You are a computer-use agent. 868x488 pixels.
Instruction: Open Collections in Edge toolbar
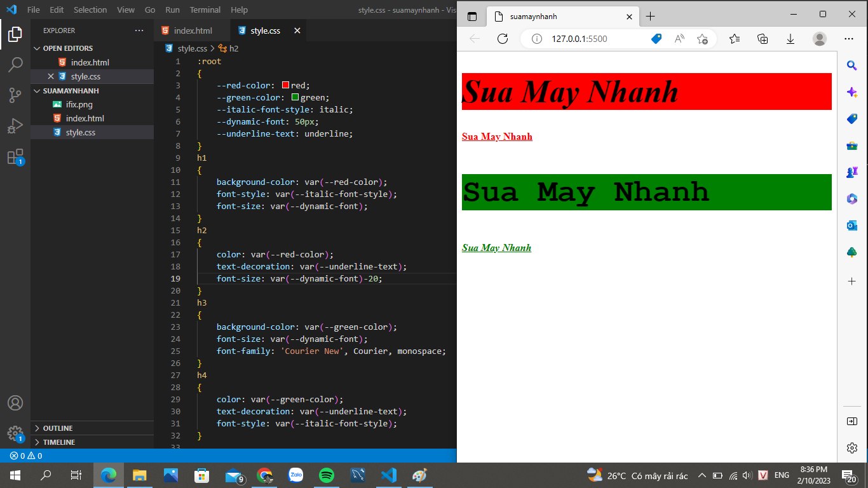point(763,39)
